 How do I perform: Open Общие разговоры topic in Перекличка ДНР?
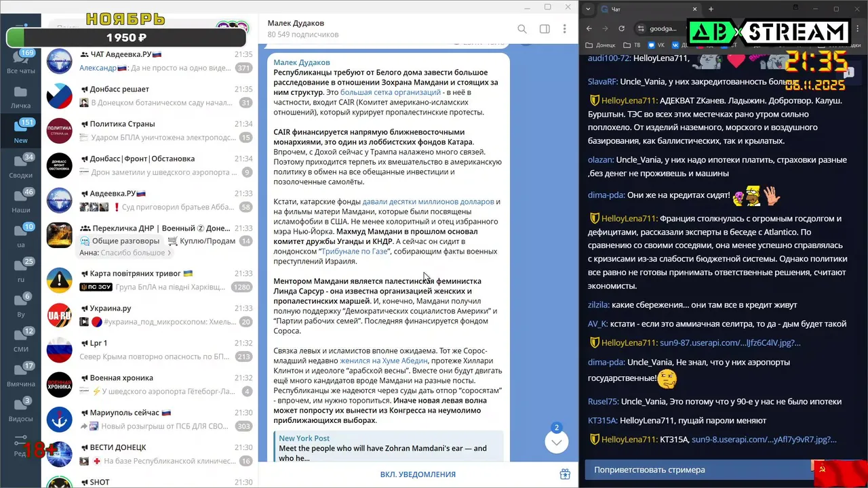click(119, 241)
